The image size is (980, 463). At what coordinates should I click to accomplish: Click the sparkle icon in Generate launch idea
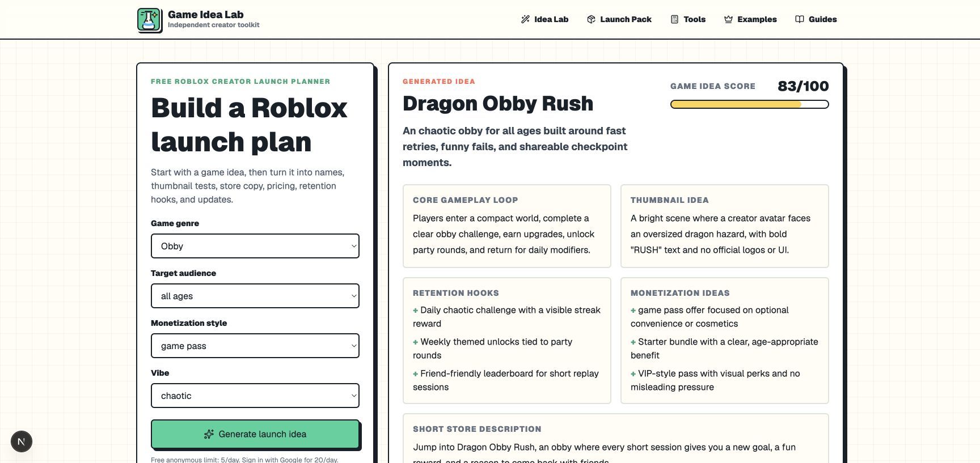(209, 434)
